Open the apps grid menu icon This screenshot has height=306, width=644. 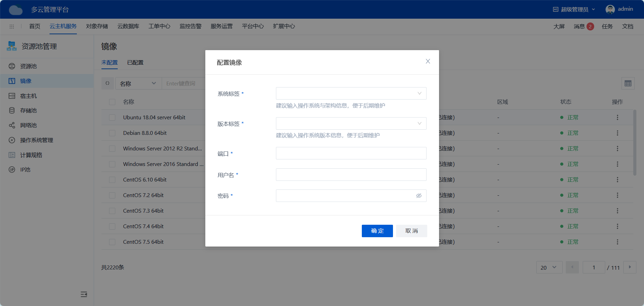click(x=12, y=26)
